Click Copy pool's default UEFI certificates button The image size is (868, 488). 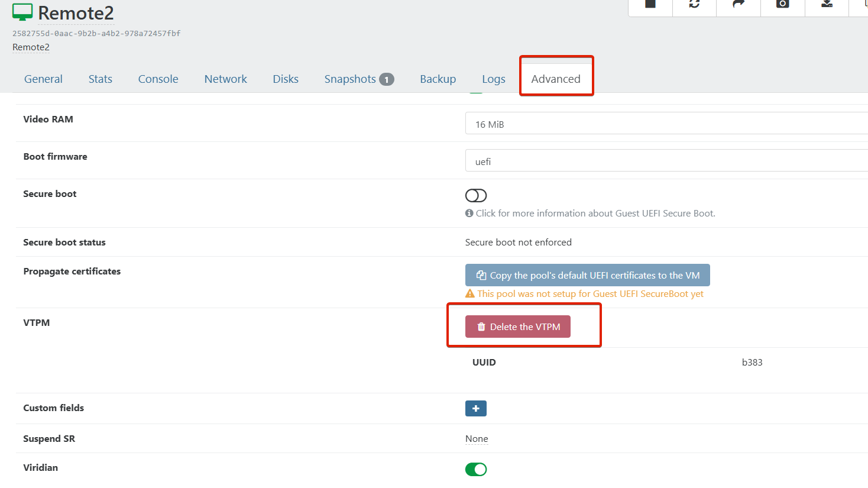[587, 276]
